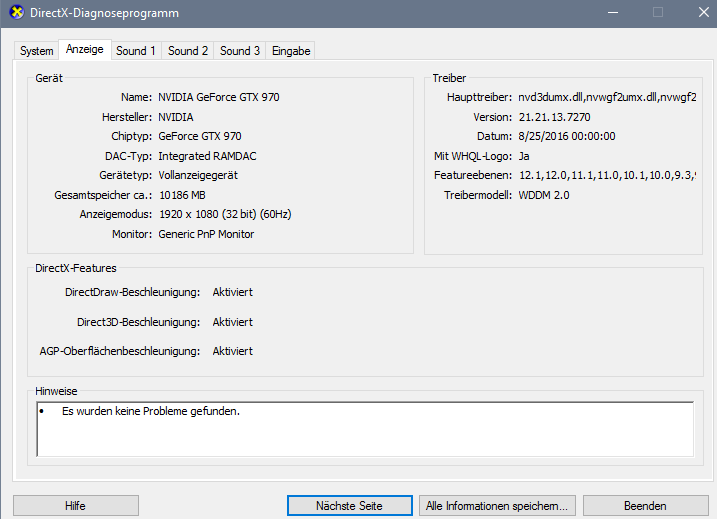The image size is (717, 519).
Task: Close the DirectX-Diagnoseprogramm window
Action: pos(704,12)
